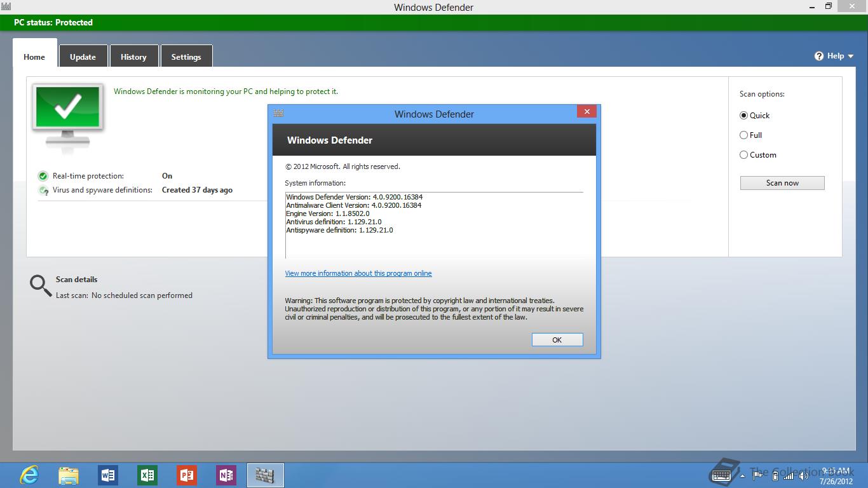Launch PowerPoint from the taskbar
Viewport: 868px width, 488px height.
pos(187,475)
